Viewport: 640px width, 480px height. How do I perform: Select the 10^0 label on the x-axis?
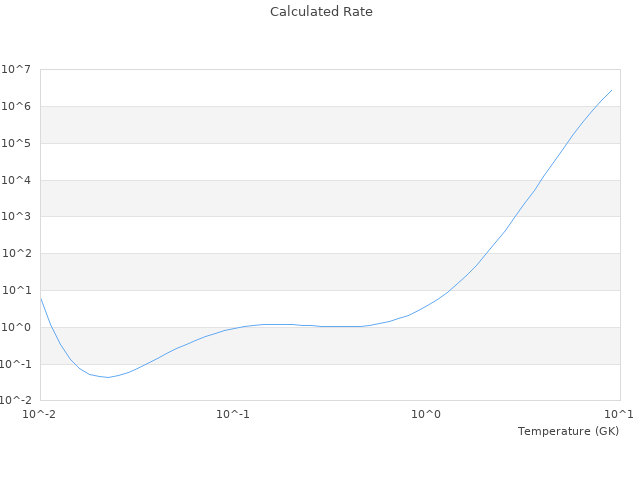point(427,414)
